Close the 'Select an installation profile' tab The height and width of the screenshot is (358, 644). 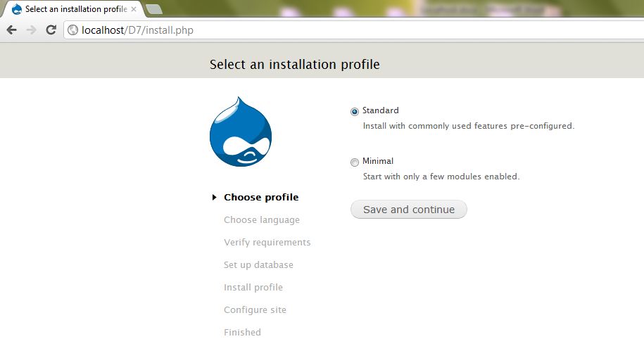point(134,9)
